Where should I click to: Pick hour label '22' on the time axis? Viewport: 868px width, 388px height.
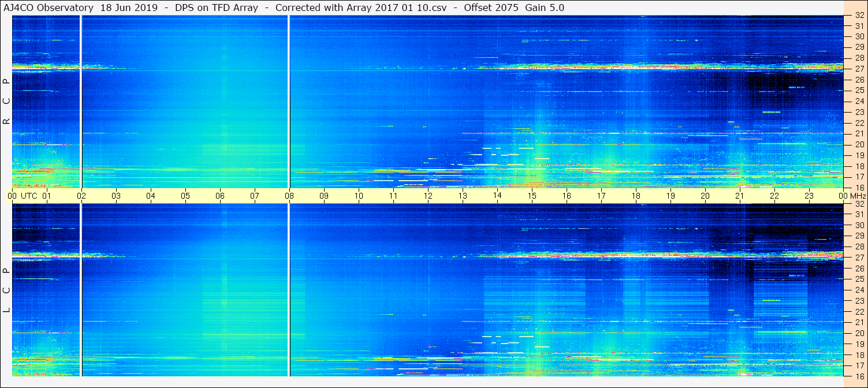click(x=774, y=196)
